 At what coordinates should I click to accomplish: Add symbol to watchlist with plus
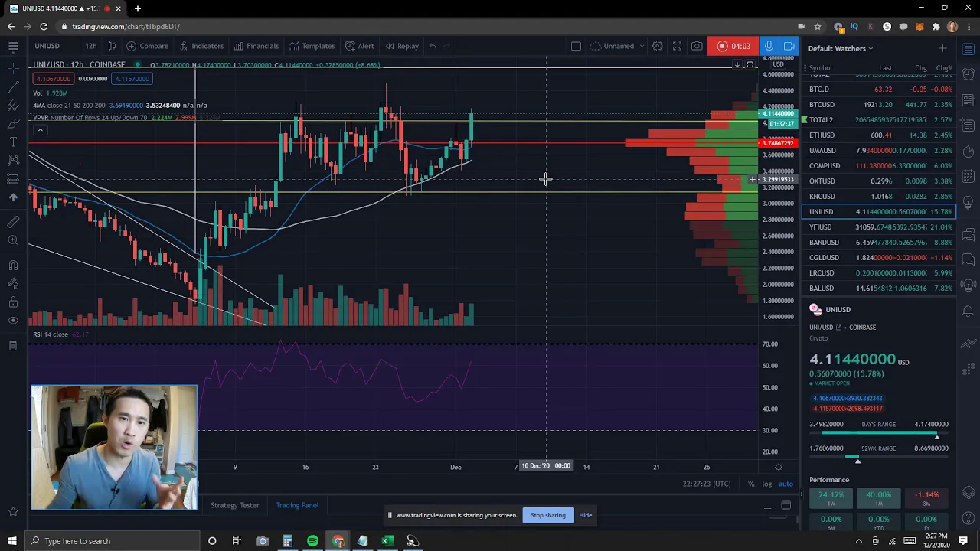tap(942, 48)
